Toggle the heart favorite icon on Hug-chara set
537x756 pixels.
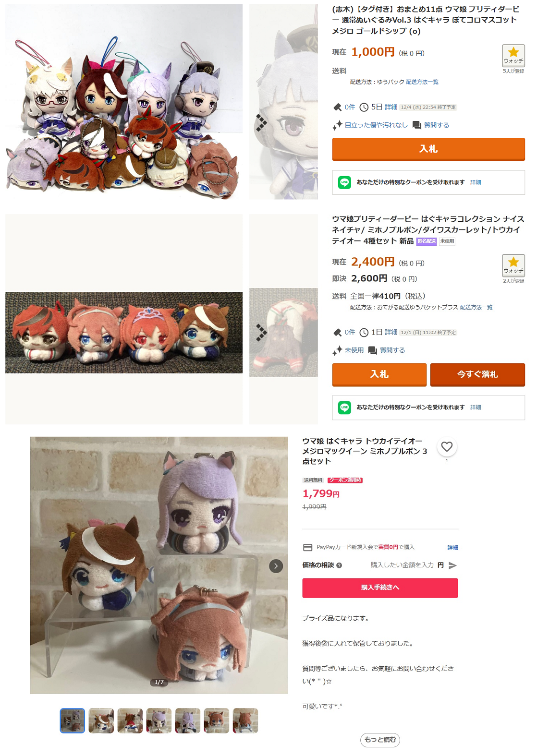coord(447,446)
